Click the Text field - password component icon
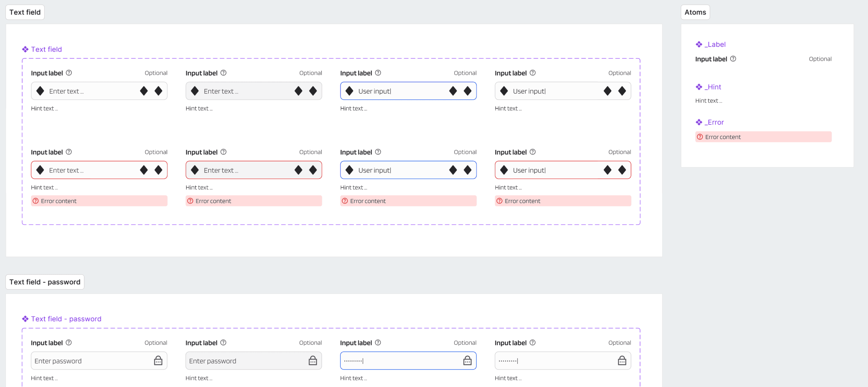Viewport: 868px width, 387px height. point(25,319)
